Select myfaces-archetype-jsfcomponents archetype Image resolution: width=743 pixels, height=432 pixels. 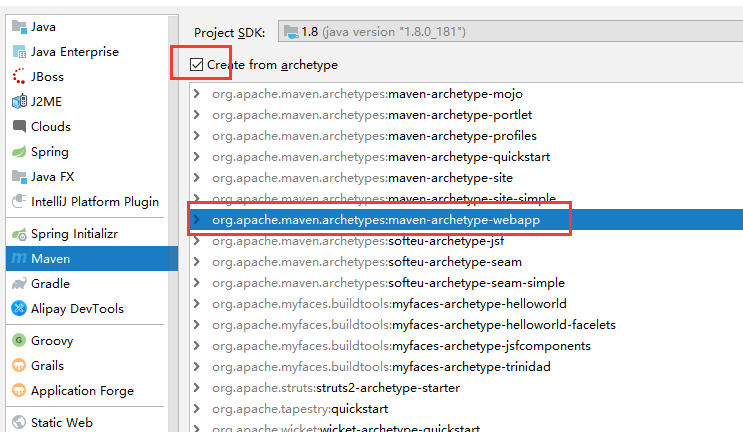point(401,346)
